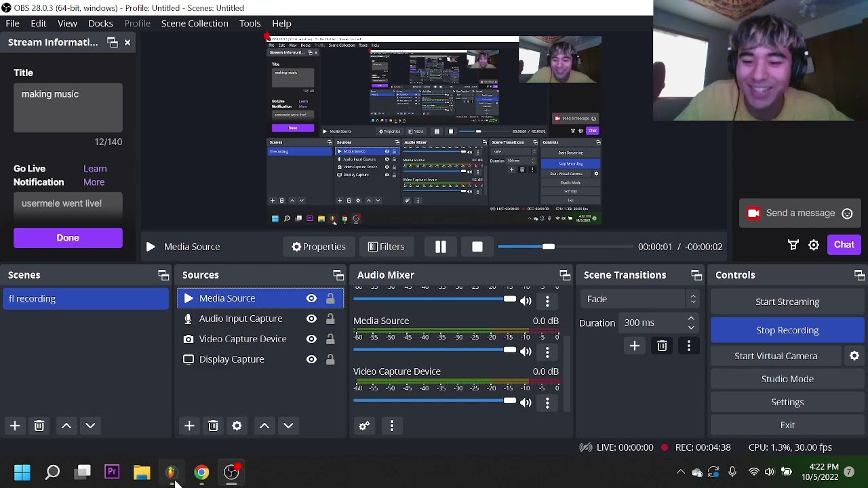Screen dimensions: 868x488
Task: Open Video Capture Device mixer options menu
Action: pyautogui.click(x=547, y=402)
